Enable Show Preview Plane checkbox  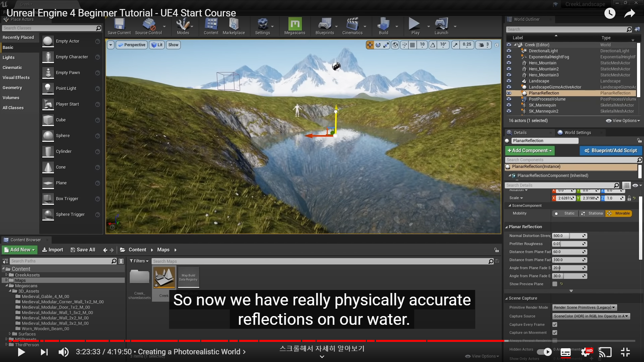[x=555, y=284]
